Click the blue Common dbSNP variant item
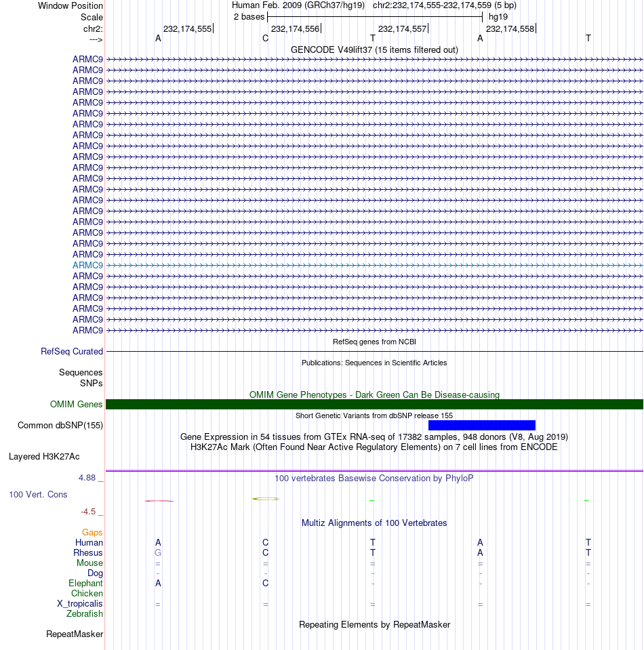Image resolution: width=644 pixels, height=650 pixels. pyautogui.click(x=482, y=426)
